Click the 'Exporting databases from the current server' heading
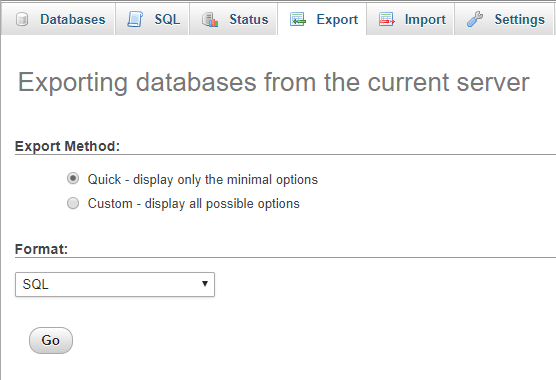Screen dimensions: 556x380 [x=273, y=83]
